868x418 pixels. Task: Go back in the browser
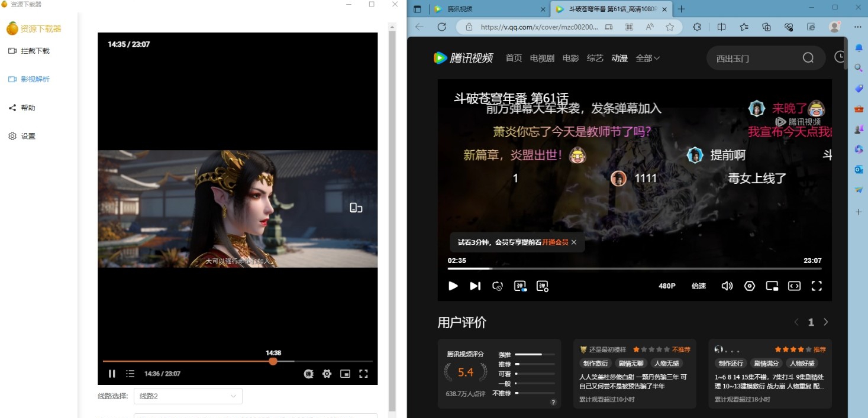tap(420, 27)
